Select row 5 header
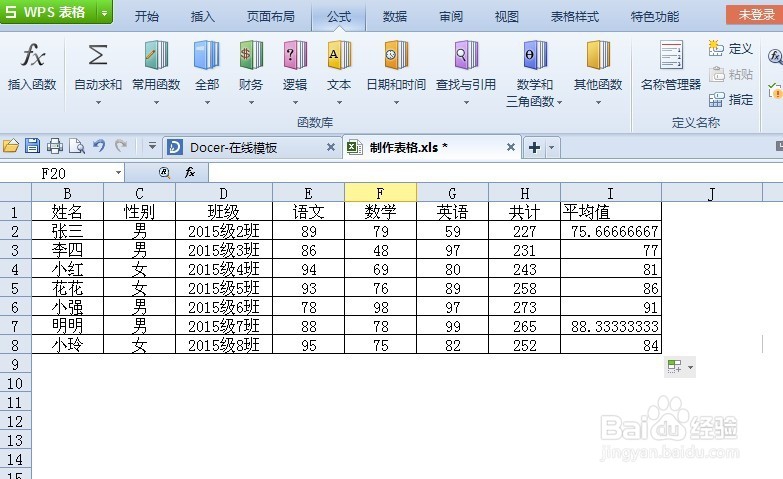Screen dimensions: 783x479 tap(15, 288)
